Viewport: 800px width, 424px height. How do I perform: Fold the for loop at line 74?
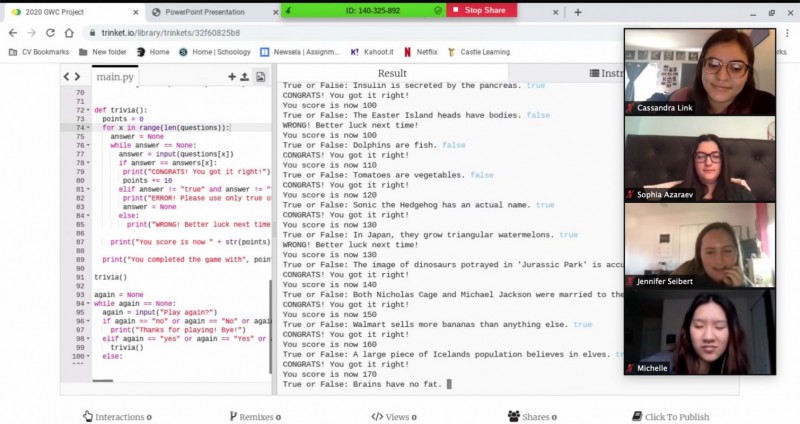(88, 128)
